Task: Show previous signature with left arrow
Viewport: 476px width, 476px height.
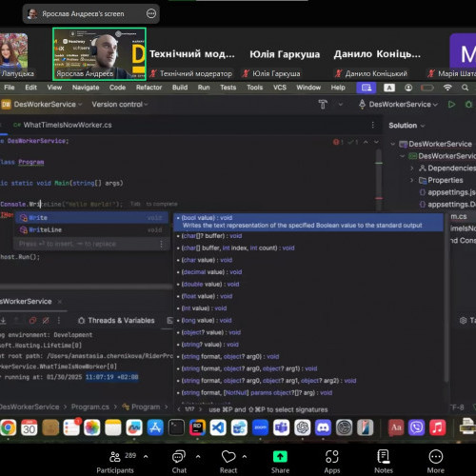Action: (179, 409)
